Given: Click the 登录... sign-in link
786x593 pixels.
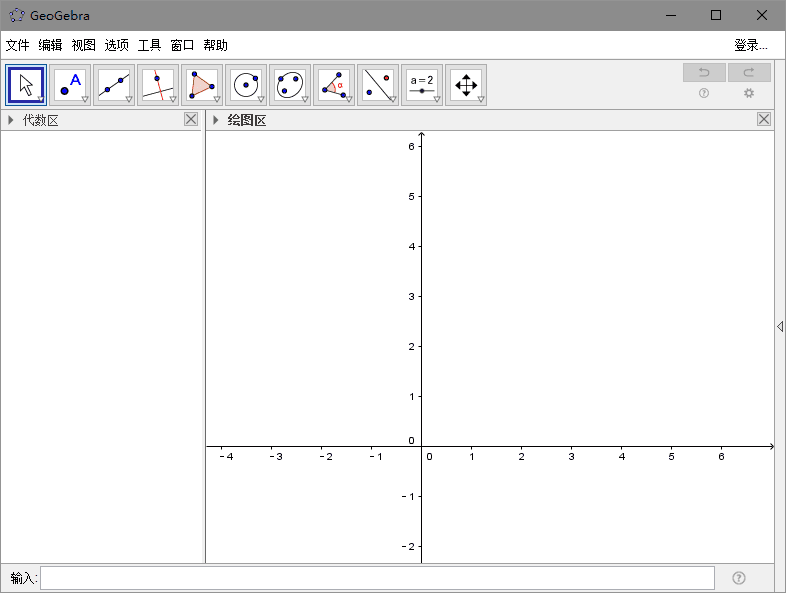Looking at the screenshot, I should tap(750, 45).
